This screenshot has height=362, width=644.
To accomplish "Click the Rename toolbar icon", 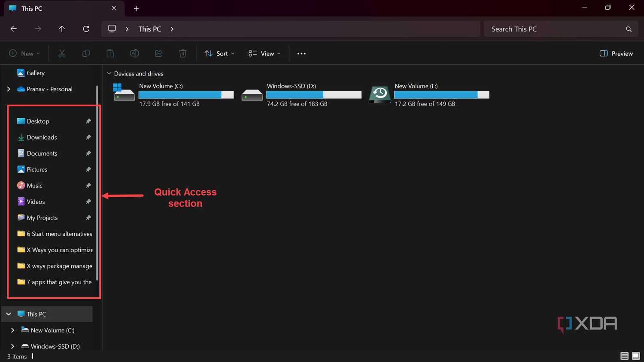I will pos(134,53).
